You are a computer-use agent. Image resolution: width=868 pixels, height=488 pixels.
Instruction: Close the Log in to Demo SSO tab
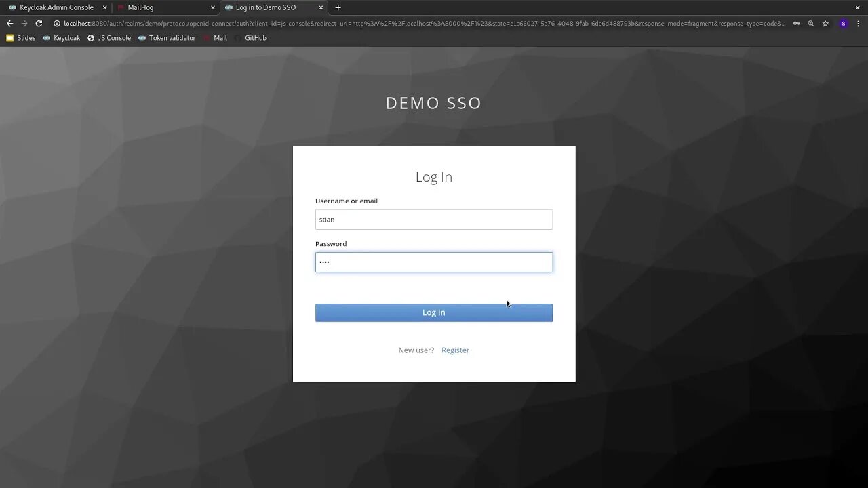click(x=321, y=7)
